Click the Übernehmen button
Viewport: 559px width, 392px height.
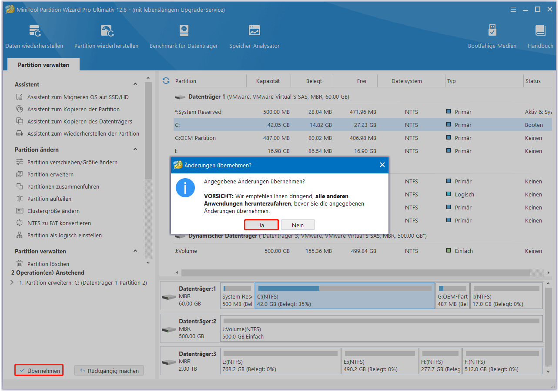point(39,371)
